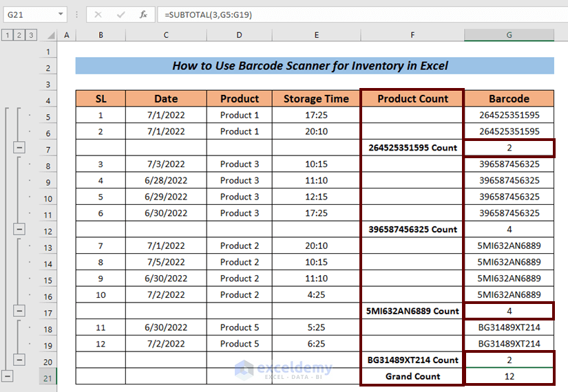Click the Select All corner triangle
The width and height of the screenshot is (568, 392).
tap(52, 35)
